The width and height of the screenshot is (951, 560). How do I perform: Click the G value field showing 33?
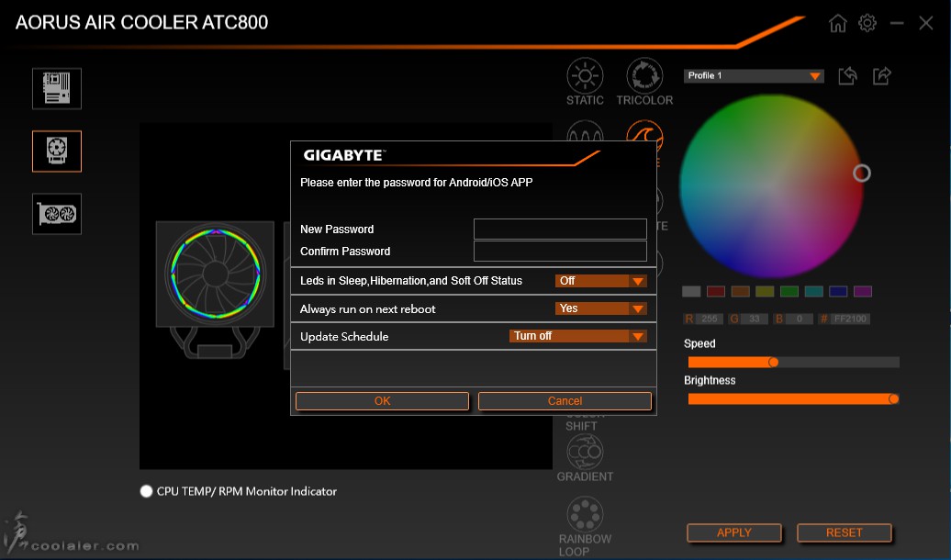(754, 319)
